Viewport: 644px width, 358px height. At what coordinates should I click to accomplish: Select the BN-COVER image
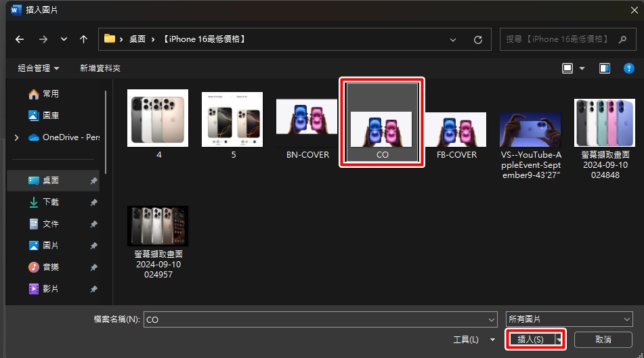[x=307, y=128]
